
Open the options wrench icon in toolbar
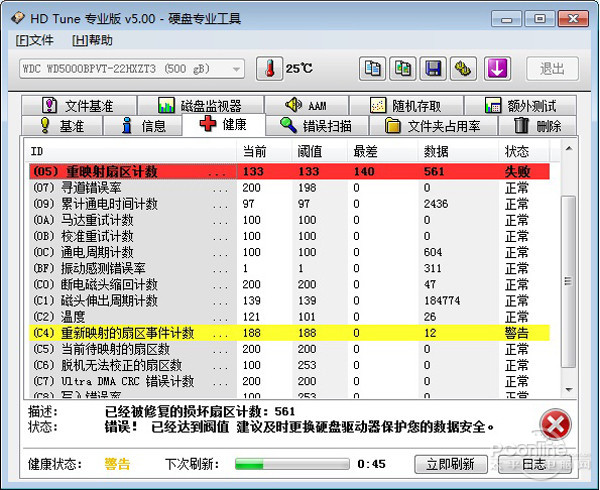coord(463,68)
